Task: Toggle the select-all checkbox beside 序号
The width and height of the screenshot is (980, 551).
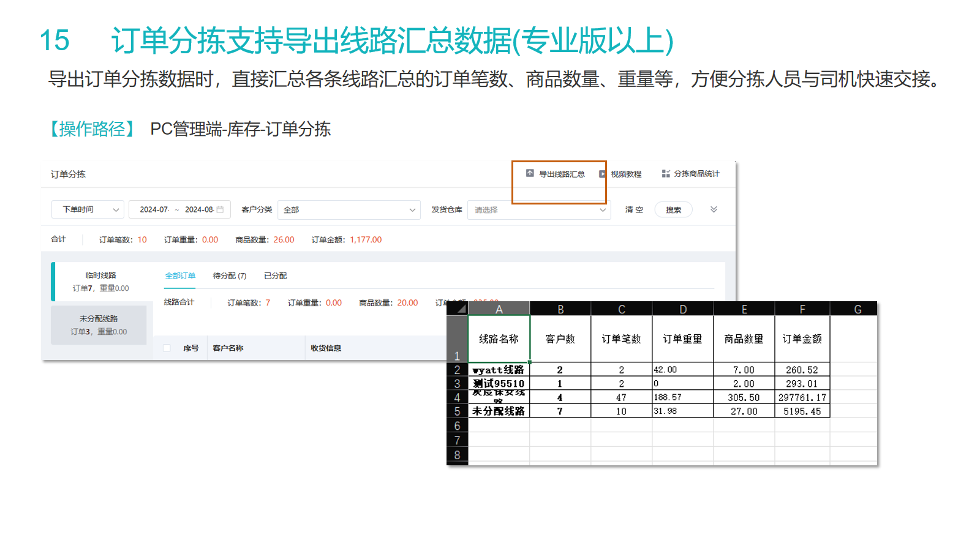Action: [x=167, y=348]
